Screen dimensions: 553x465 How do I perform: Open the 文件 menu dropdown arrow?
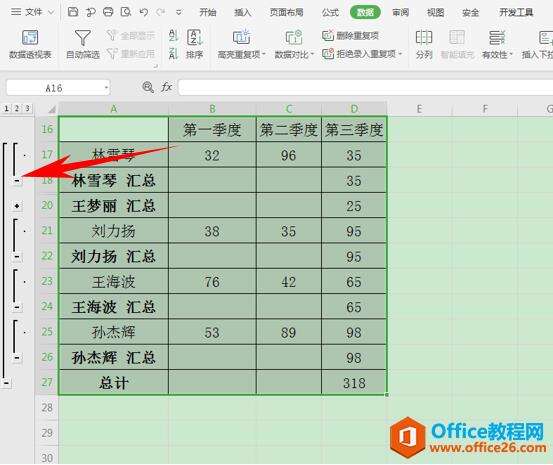pyautogui.click(x=51, y=12)
